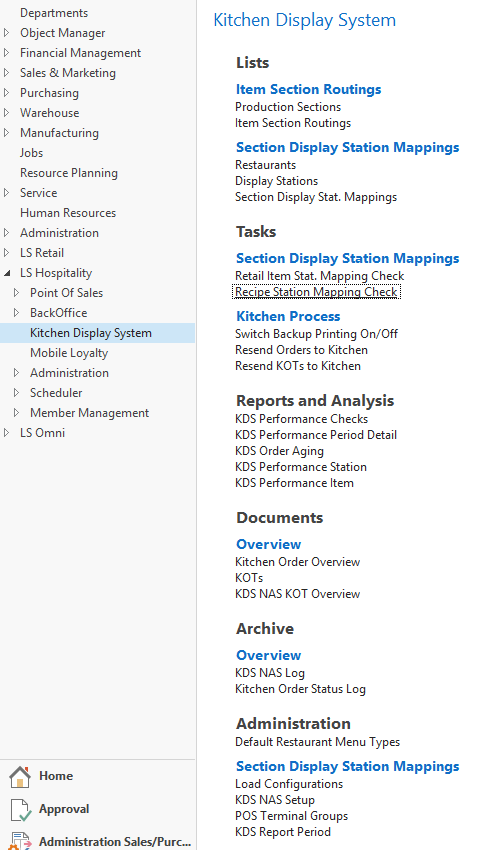The image size is (490, 850).
Task: Open Resend KOTs to Kitchen
Action: (x=298, y=366)
